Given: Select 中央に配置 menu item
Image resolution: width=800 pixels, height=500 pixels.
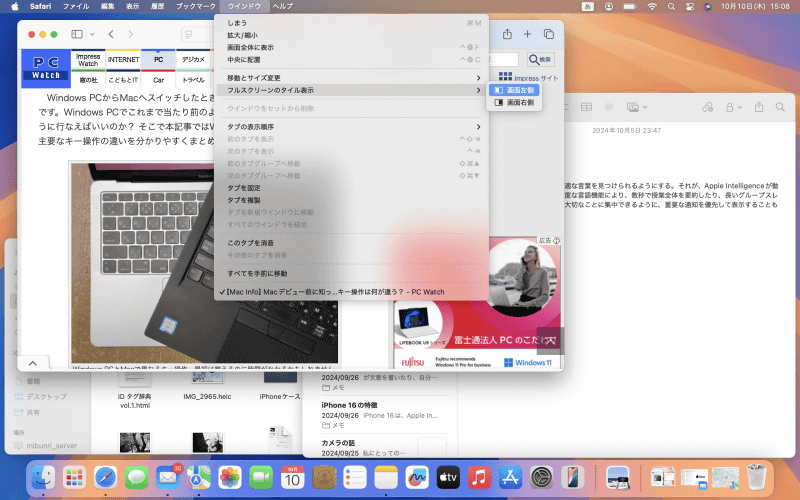Looking at the screenshot, I should (x=351, y=60).
